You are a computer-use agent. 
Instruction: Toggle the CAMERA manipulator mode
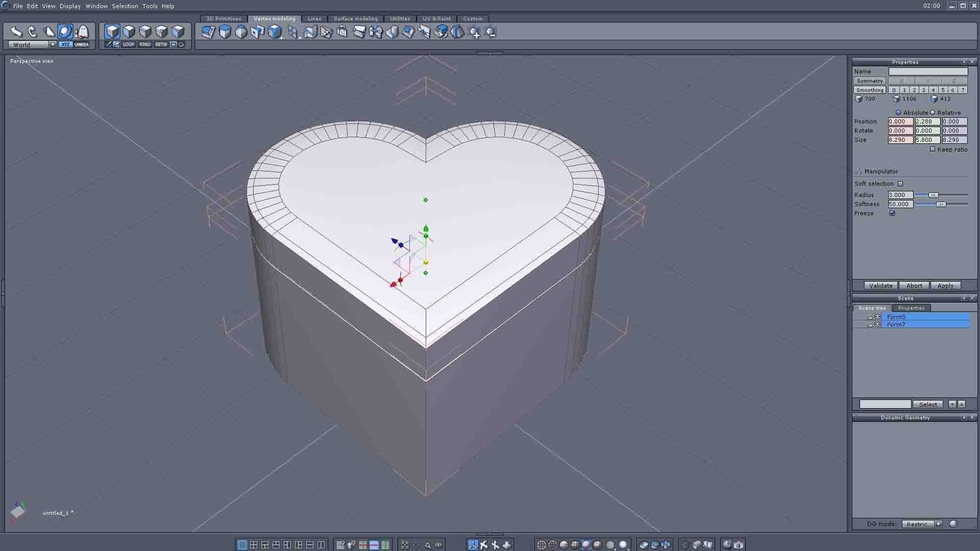coord(82,44)
